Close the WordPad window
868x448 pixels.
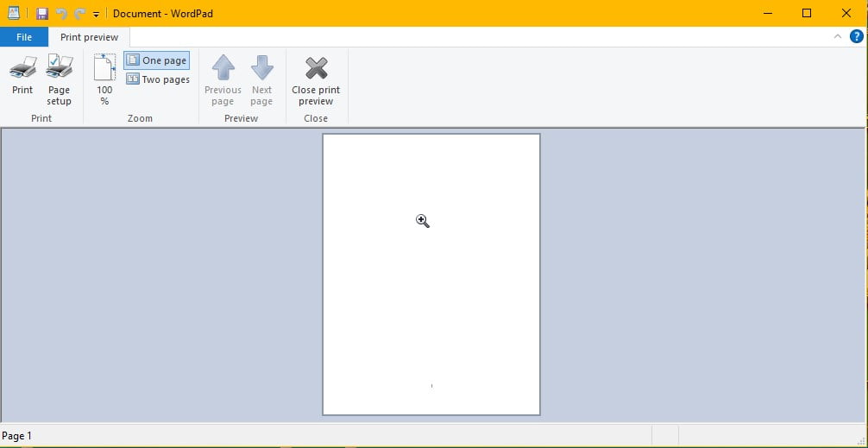846,13
